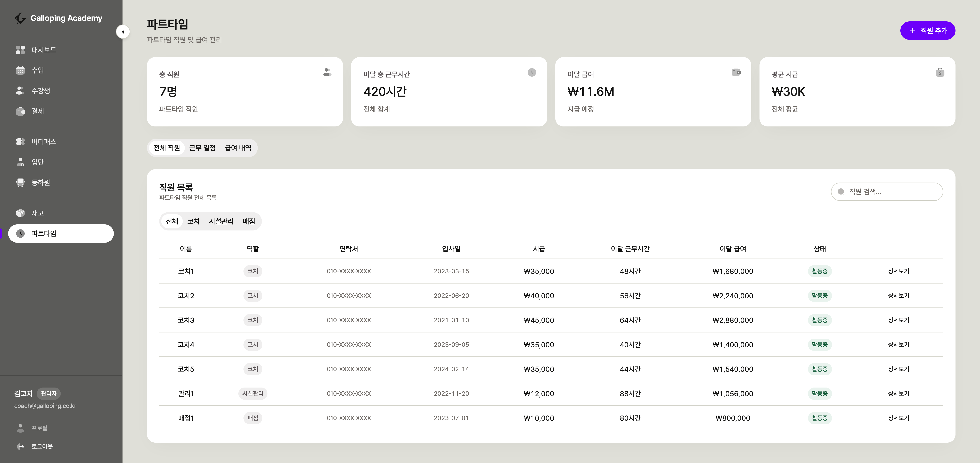View details for 코치4 row
Image resolution: width=980 pixels, height=463 pixels.
(x=899, y=344)
